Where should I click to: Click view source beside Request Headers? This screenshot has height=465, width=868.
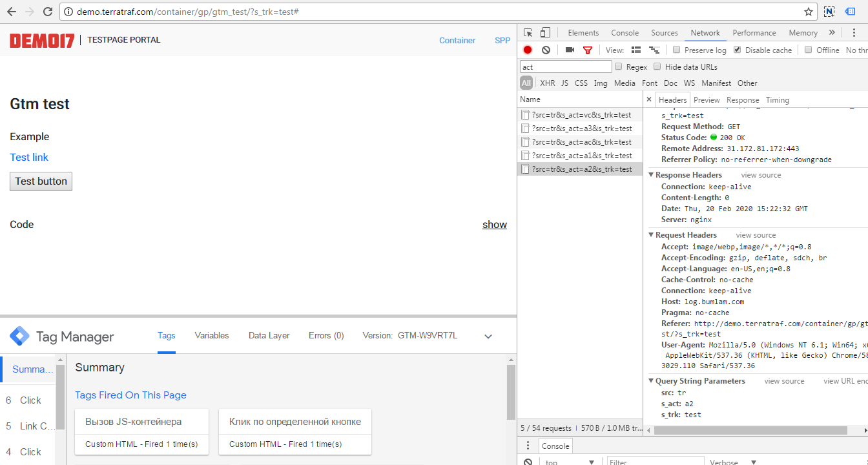756,235
